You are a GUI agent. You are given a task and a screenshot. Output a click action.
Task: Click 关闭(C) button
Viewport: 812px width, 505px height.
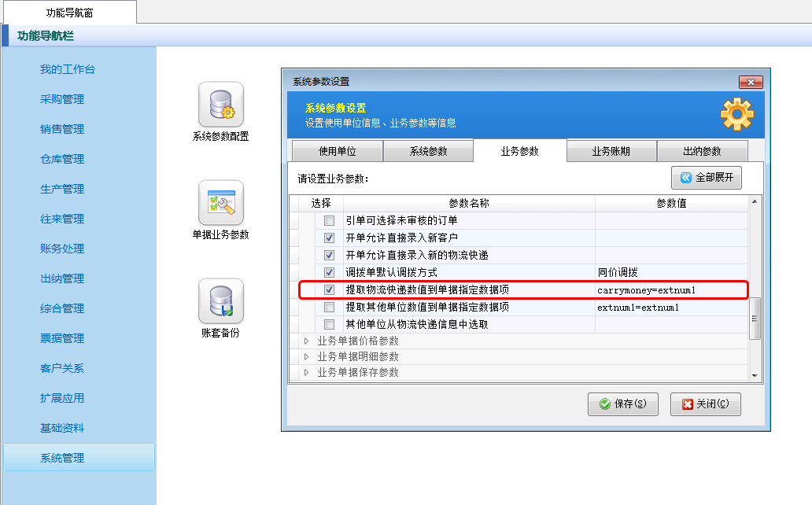coord(705,404)
